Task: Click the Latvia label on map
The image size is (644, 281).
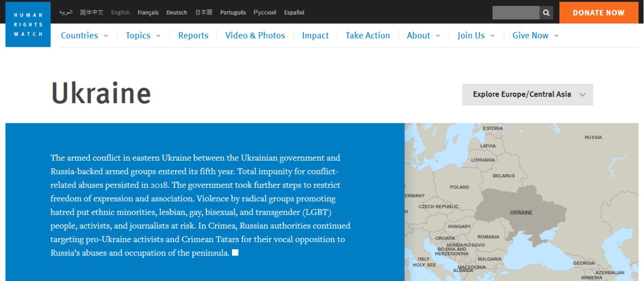Action: coord(488,146)
